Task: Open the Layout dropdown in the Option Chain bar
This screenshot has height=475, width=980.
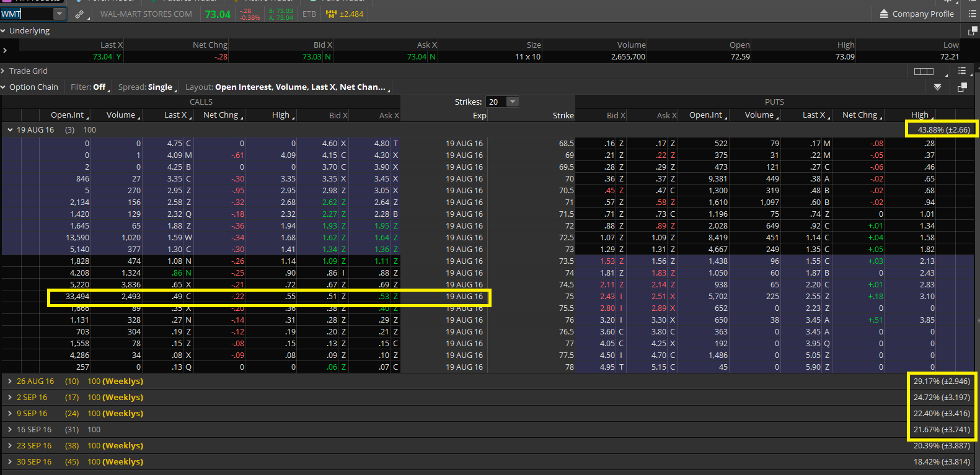Action: pos(287,87)
